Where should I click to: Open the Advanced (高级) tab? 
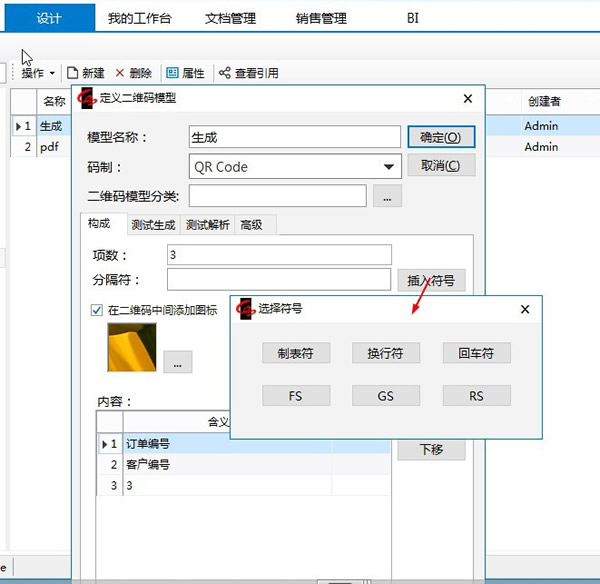coord(251,225)
